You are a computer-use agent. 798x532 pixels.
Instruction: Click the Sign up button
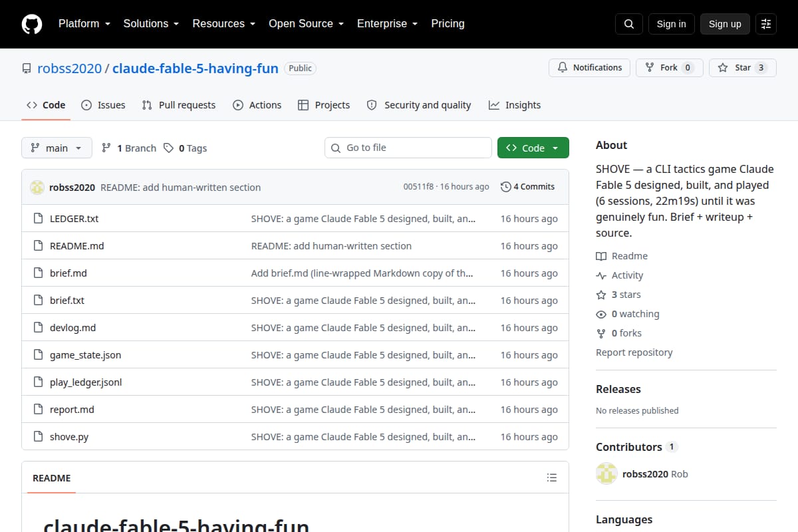pos(725,24)
